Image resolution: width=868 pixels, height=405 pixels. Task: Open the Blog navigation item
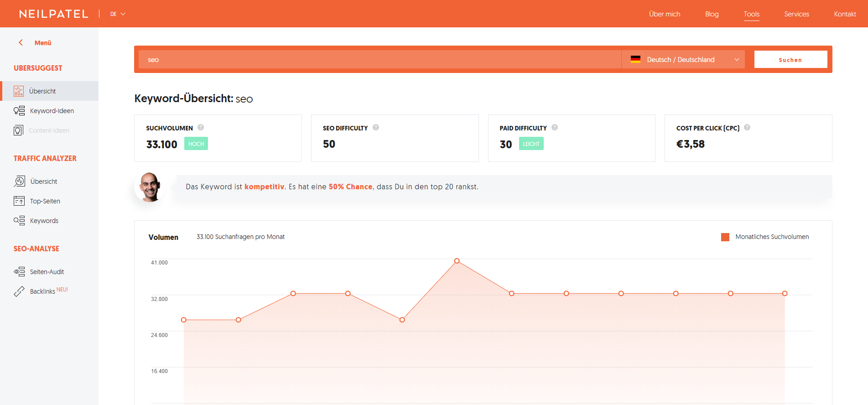pos(712,14)
